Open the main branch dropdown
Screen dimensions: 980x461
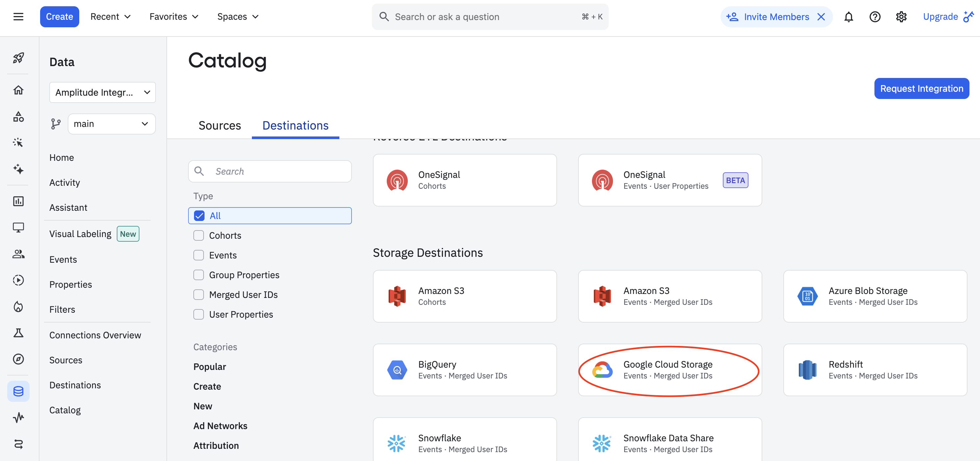coord(111,124)
